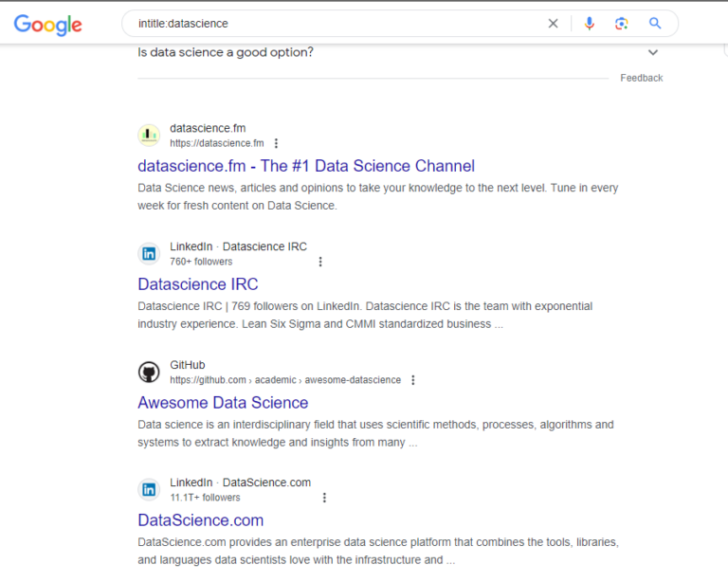Click 'LinkedIn · DataScience.com' source name

[x=240, y=483]
